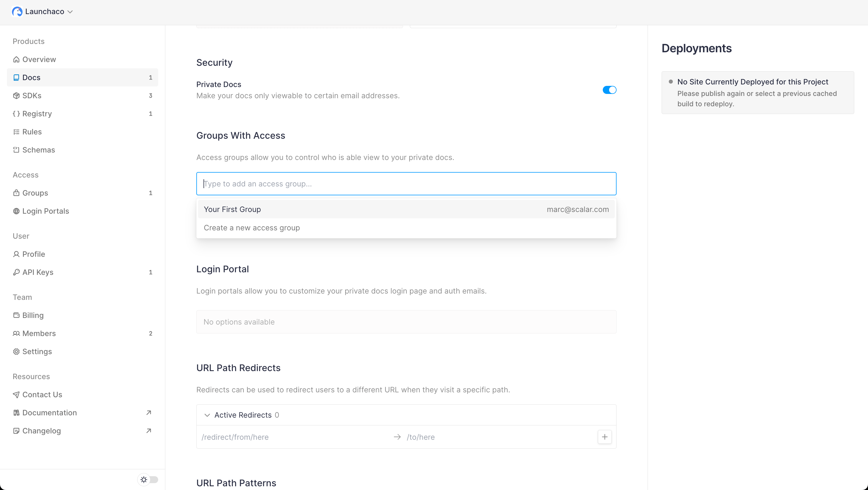Click the /redirect/from/here input

pos(294,437)
